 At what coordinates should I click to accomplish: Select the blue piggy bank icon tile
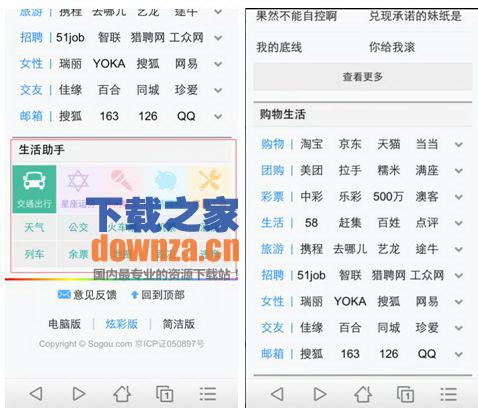[x=166, y=180]
